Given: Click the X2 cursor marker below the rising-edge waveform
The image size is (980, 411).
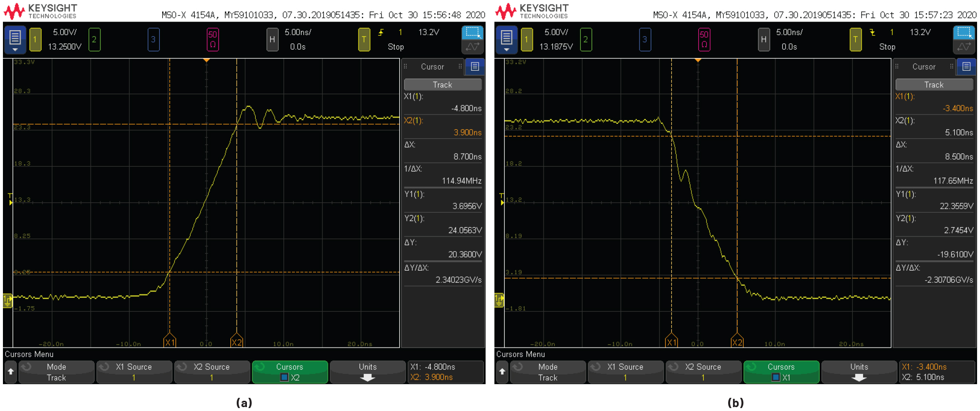Looking at the screenshot, I should tap(237, 342).
